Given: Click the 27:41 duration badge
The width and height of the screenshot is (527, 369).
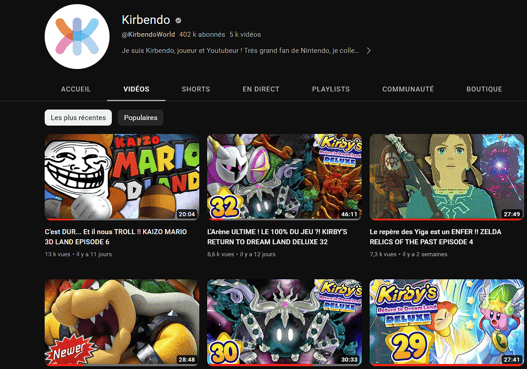Looking at the screenshot, I should point(512,359).
